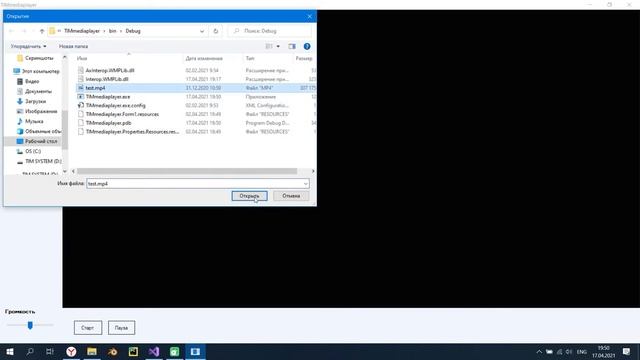Click the Debug breadcrumb segment
The height and width of the screenshot is (360, 640).
coord(133,31)
